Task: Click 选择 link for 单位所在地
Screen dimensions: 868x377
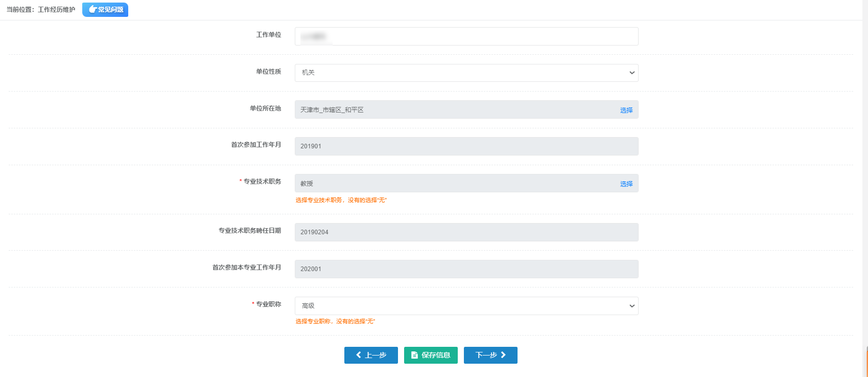Action: coord(626,110)
